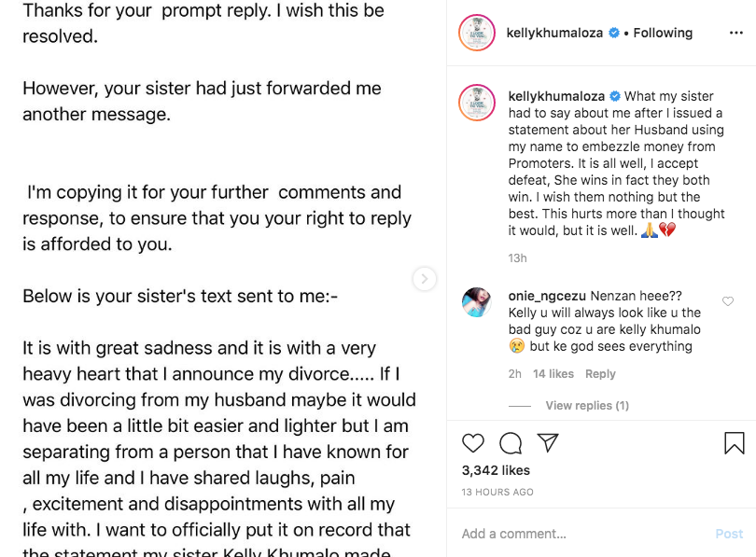Image resolution: width=756 pixels, height=557 pixels.
Task: Toggle the Following status button
Action: click(663, 33)
